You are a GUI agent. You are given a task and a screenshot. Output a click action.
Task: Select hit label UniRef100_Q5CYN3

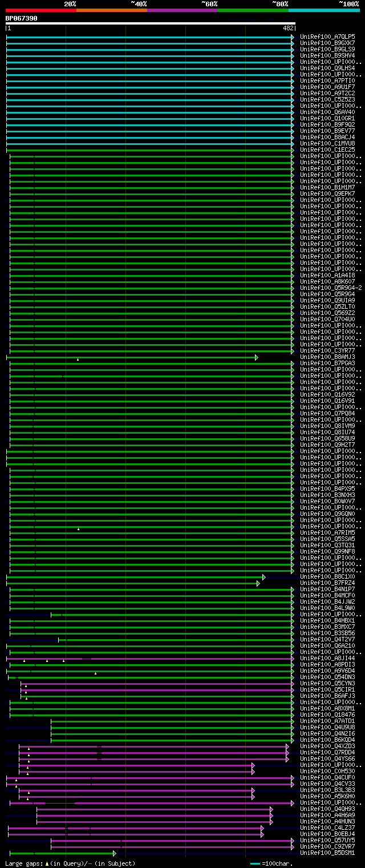tap(327, 683)
